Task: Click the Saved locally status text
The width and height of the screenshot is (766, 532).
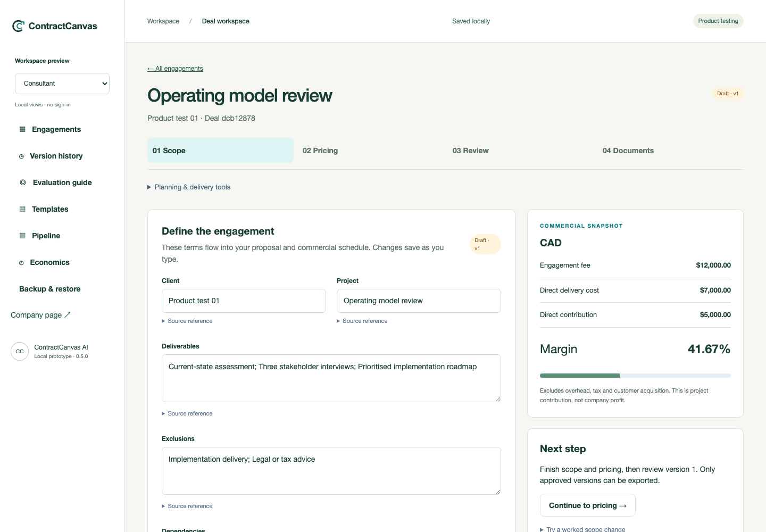Action: pos(471,21)
